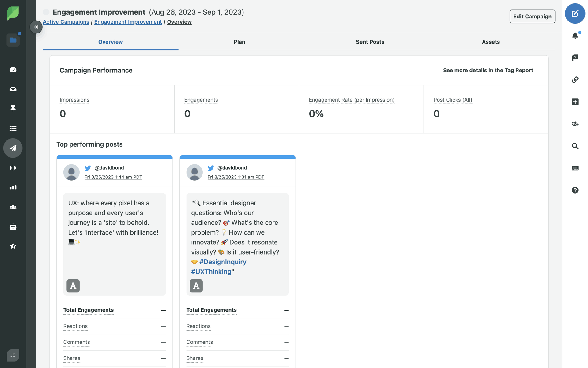Open the Reports bar chart icon
The image size is (588, 368).
tap(13, 187)
